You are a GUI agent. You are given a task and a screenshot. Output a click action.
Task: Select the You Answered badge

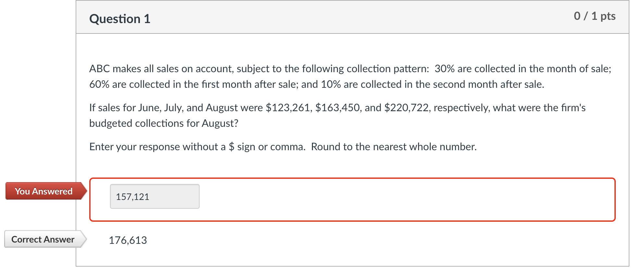pos(43,191)
